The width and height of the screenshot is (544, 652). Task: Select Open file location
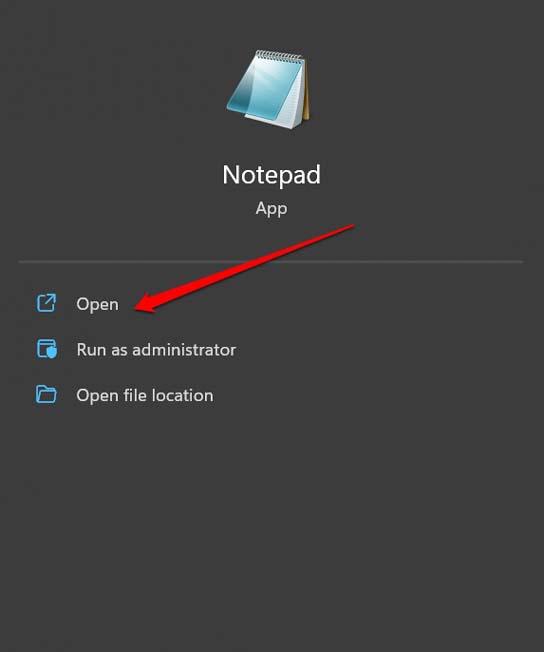coord(145,395)
